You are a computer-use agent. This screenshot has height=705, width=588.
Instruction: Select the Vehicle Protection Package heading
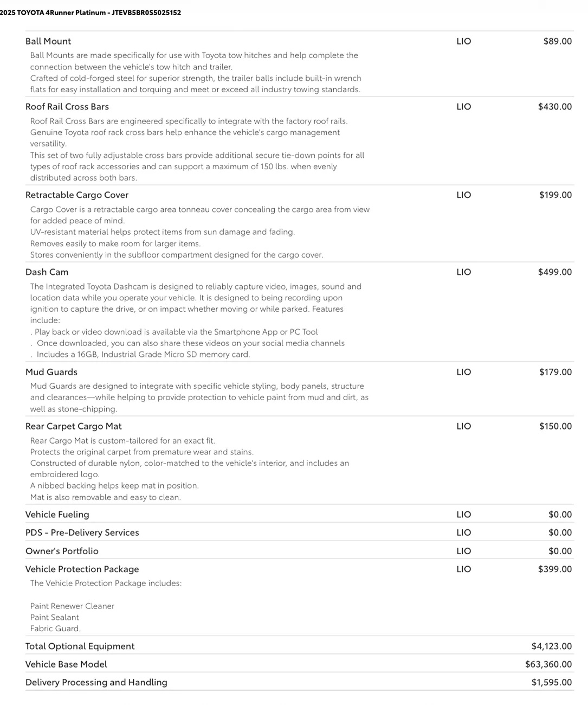(82, 569)
